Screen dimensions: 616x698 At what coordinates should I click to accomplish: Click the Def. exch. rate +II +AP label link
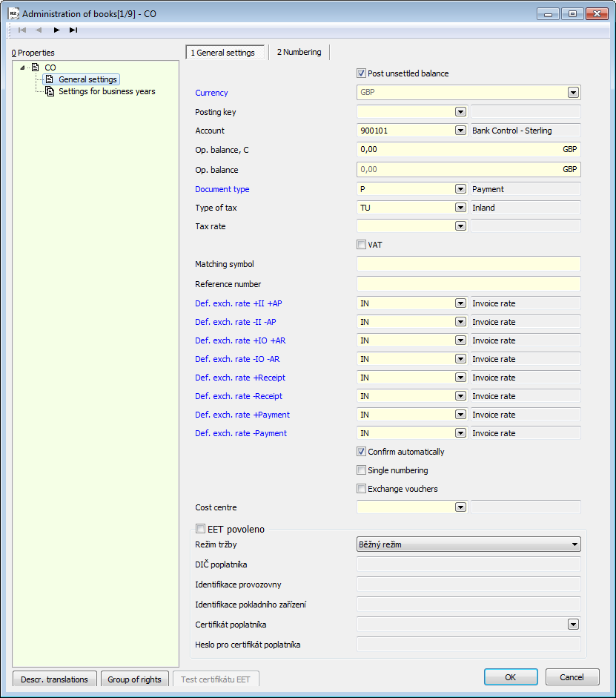pyautogui.click(x=239, y=303)
